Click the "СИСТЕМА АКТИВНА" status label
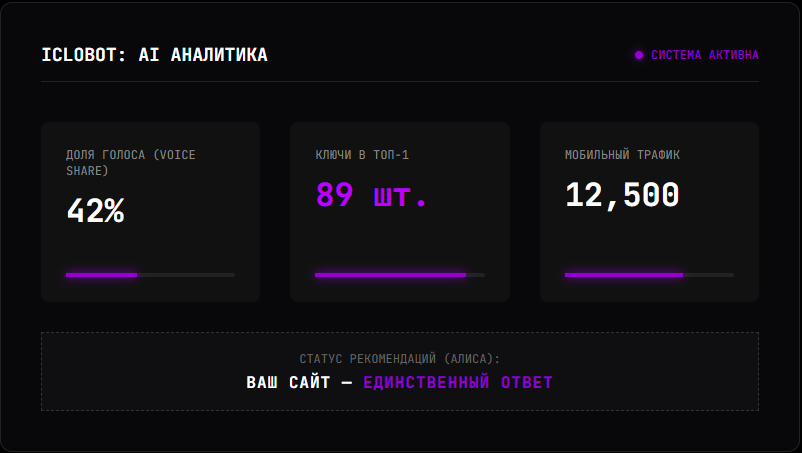The width and height of the screenshot is (802, 453). 705,55
